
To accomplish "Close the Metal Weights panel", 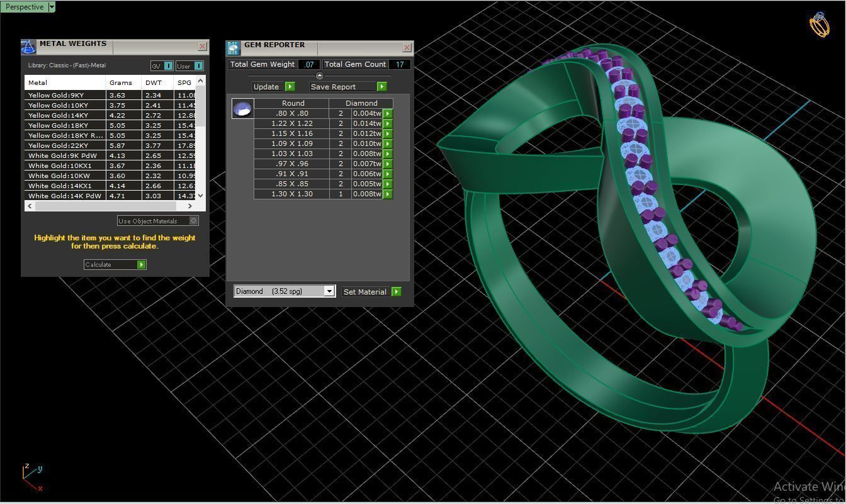I will 202,47.
